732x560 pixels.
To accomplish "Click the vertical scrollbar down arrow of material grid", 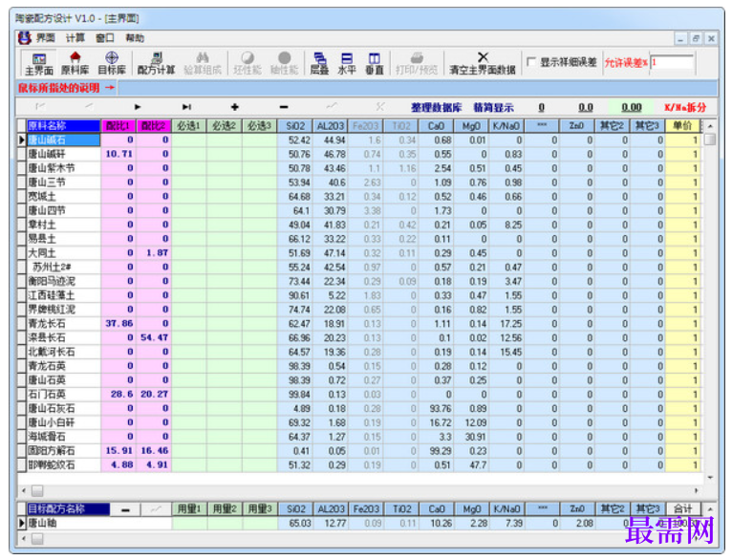I will 710,478.
